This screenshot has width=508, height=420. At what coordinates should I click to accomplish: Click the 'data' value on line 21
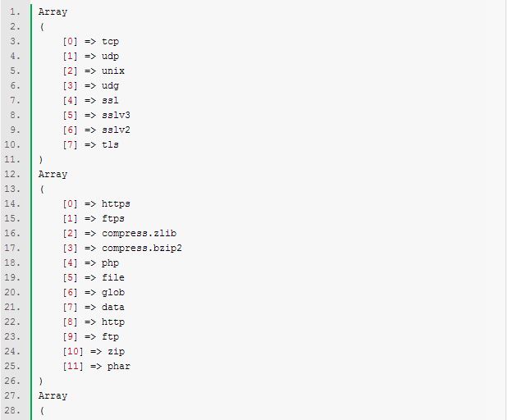click(113, 307)
